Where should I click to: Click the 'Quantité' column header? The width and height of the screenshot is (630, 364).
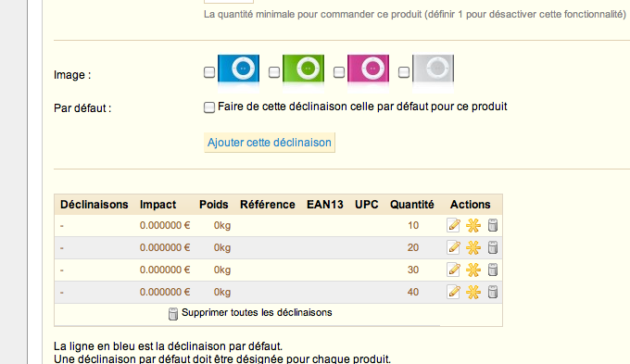[x=412, y=205]
